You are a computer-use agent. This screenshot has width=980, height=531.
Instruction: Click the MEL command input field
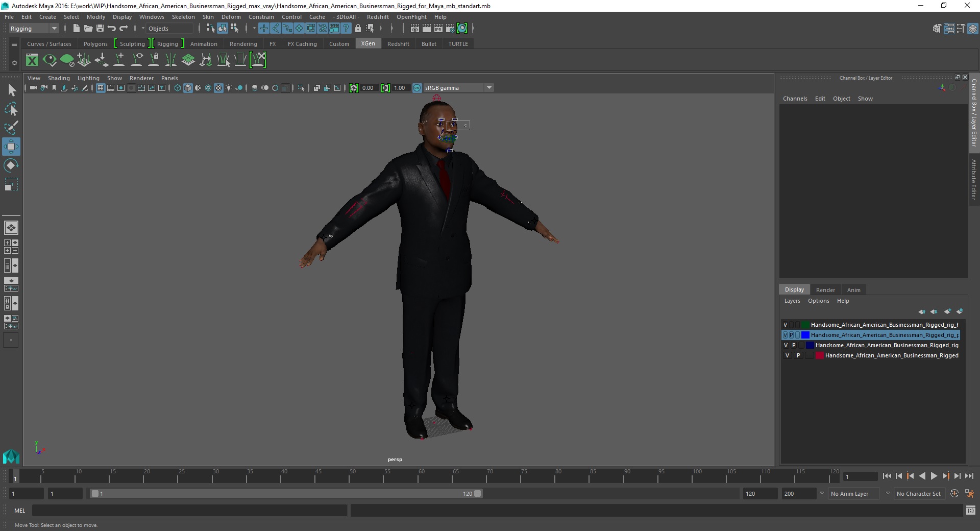(x=189, y=510)
